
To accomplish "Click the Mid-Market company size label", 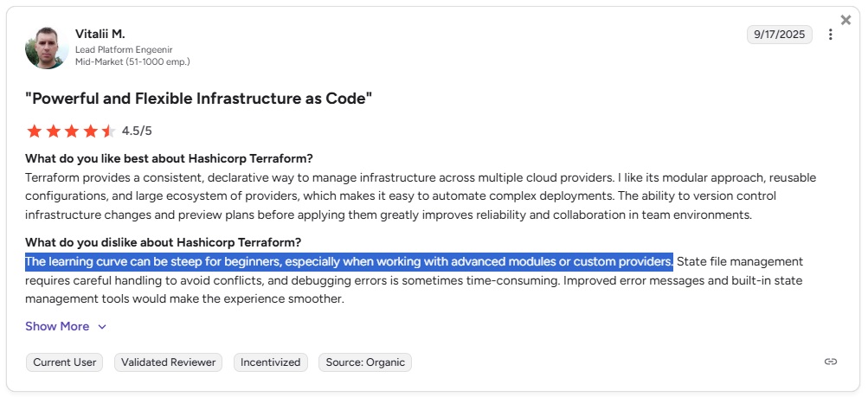I will (132, 61).
